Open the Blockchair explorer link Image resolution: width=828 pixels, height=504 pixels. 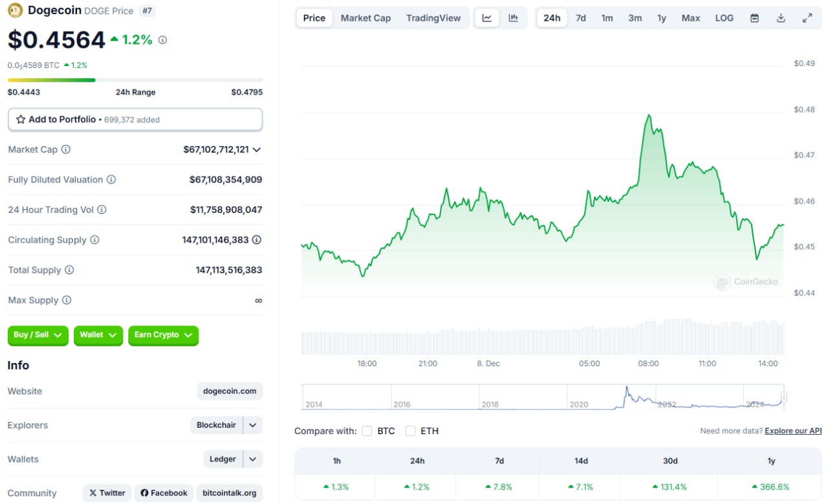[217, 425]
